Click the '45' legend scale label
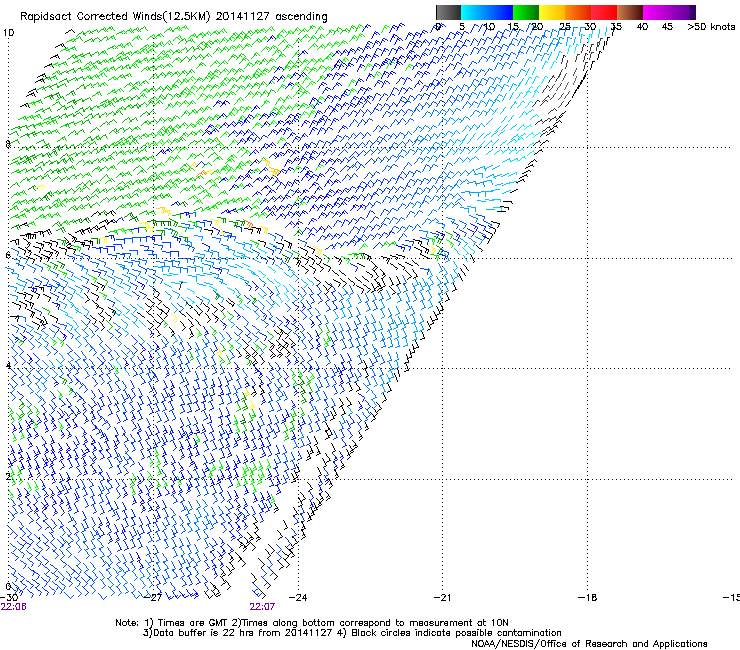The image size is (740, 650). click(x=667, y=27)
